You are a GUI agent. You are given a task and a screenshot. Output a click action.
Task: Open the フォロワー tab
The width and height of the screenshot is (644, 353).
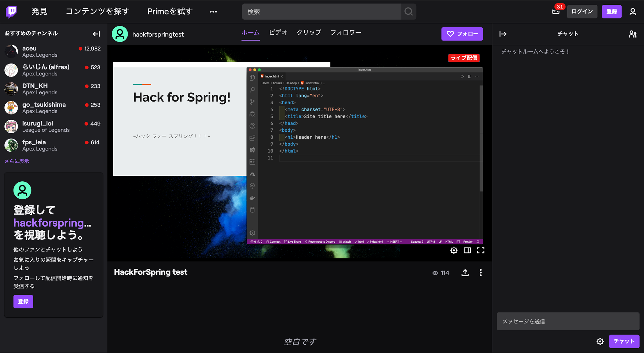[346, 32]
